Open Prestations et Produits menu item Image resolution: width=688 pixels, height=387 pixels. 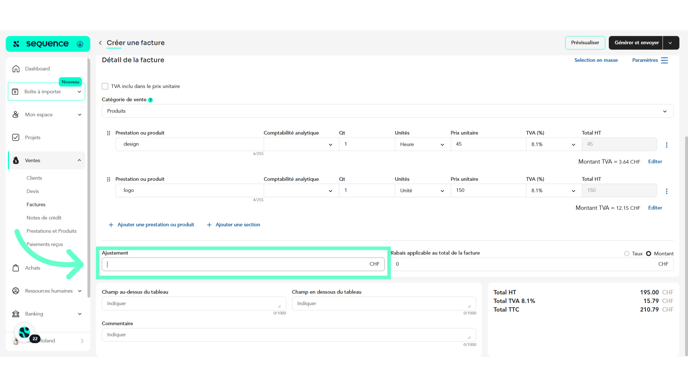(51, 231)
